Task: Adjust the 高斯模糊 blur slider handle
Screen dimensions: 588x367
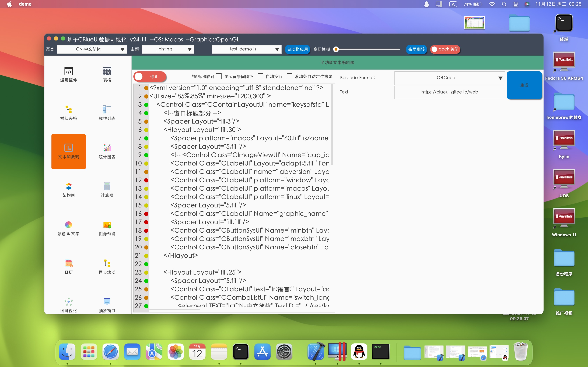Action: pos(336,49)
